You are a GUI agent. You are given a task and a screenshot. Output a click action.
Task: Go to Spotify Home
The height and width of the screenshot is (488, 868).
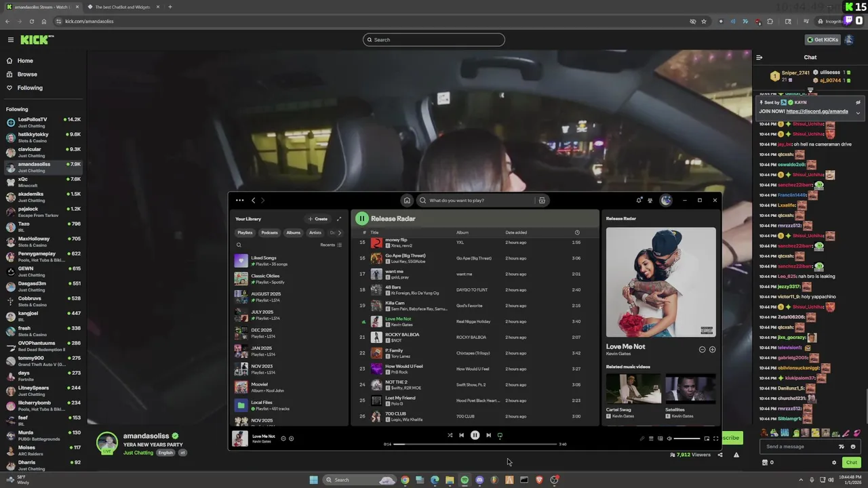(407, 200)
